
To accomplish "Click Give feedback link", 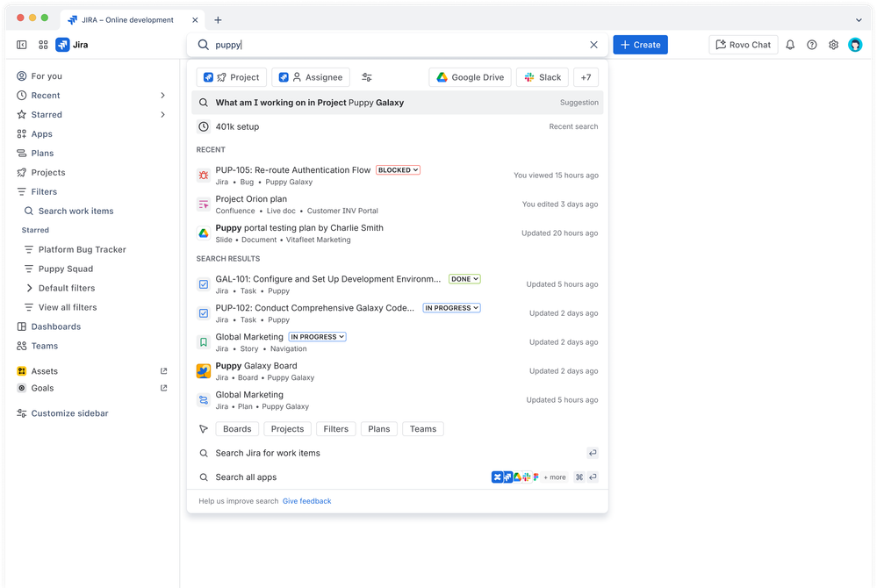I will [306, 501].
